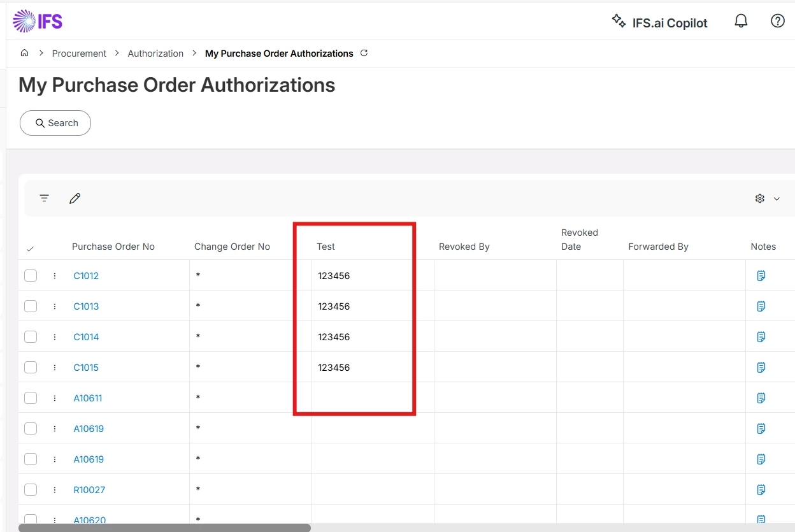Navigate to Authorization breadcrumb

(155, 54)
